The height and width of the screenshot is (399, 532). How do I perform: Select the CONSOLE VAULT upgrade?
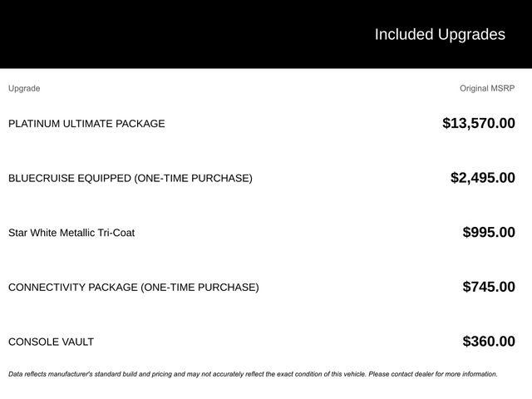[x=51, y=342]
